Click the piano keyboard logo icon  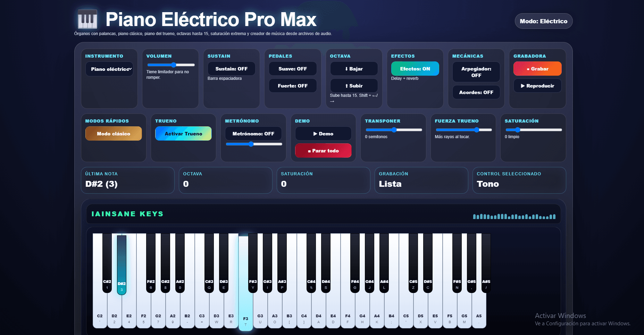click(87, 19)
